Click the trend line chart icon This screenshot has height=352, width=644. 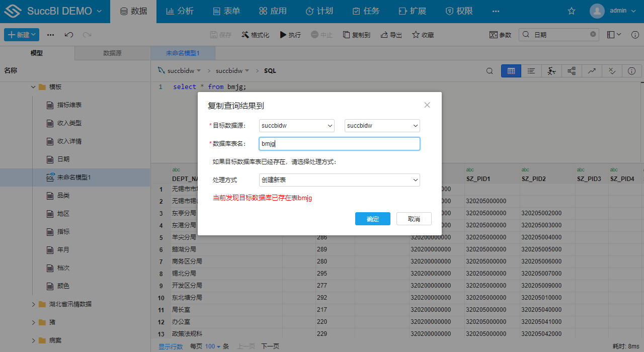pos(592,71)
